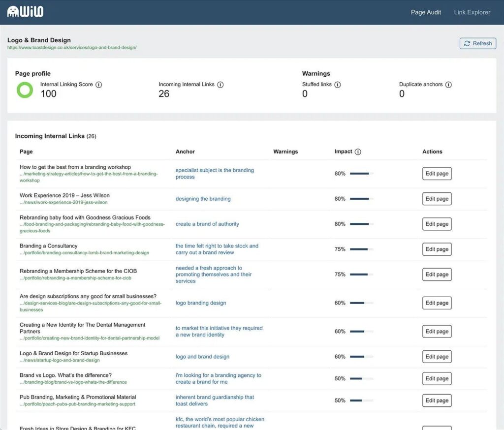Click the green score ring indicator
Screen dimensions: 504x430
coord(25,90)
